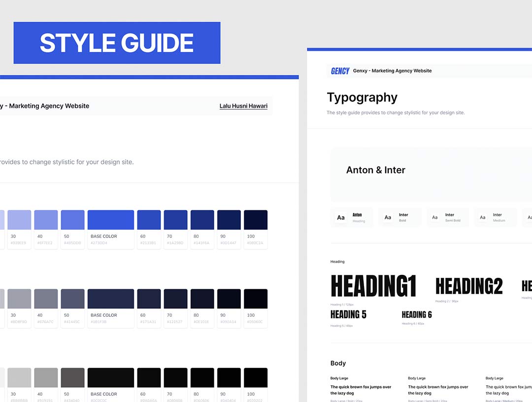Pick the grey-navy 40 swatch #676A7C
The height and width of the screenshot is (402, 532).
(46, 299)
